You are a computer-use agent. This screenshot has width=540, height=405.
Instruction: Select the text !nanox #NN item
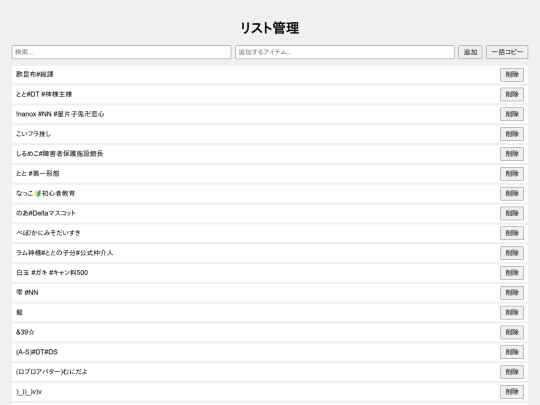pyautogui.click(x=60, y=114)
